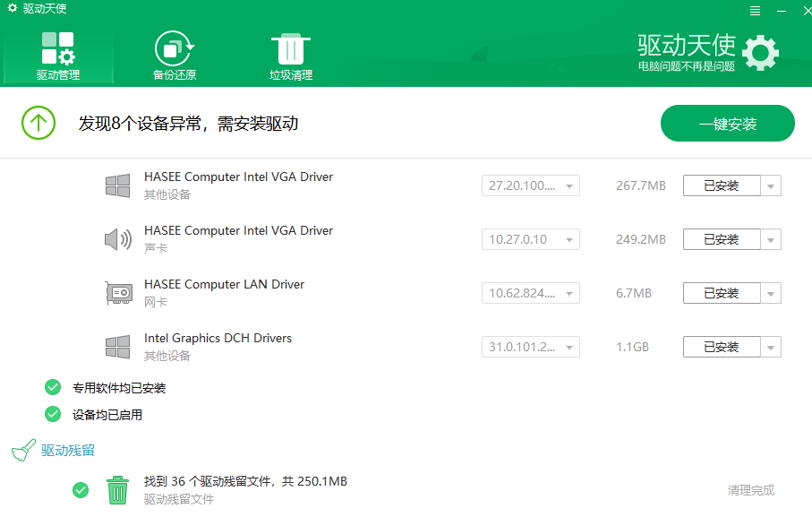Open the arrow beside 已安装 for LAN Driver
Screen dimensions: 812x517
click(771, 294)
